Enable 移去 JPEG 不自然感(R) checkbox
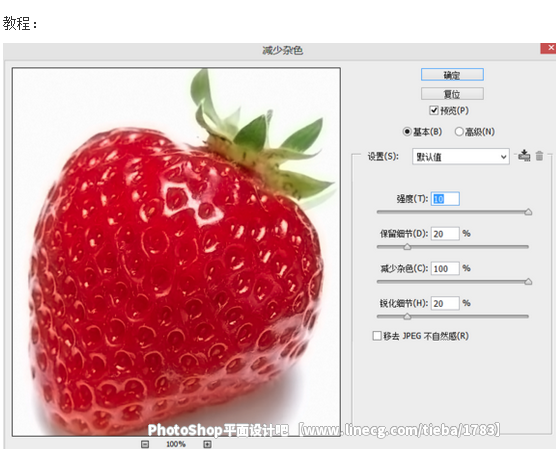 [377, 336]
